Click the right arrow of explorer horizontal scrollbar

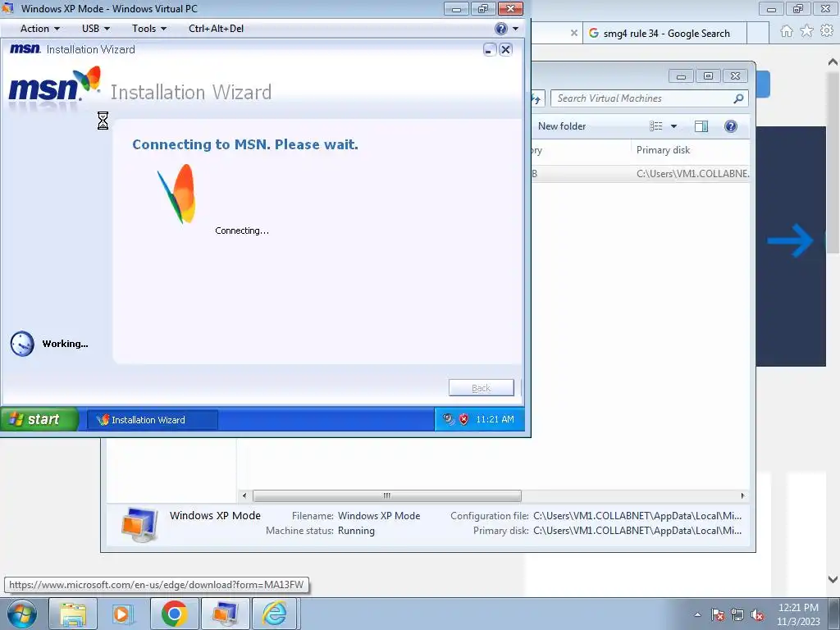pyautogui.click(x=742, y=495)
